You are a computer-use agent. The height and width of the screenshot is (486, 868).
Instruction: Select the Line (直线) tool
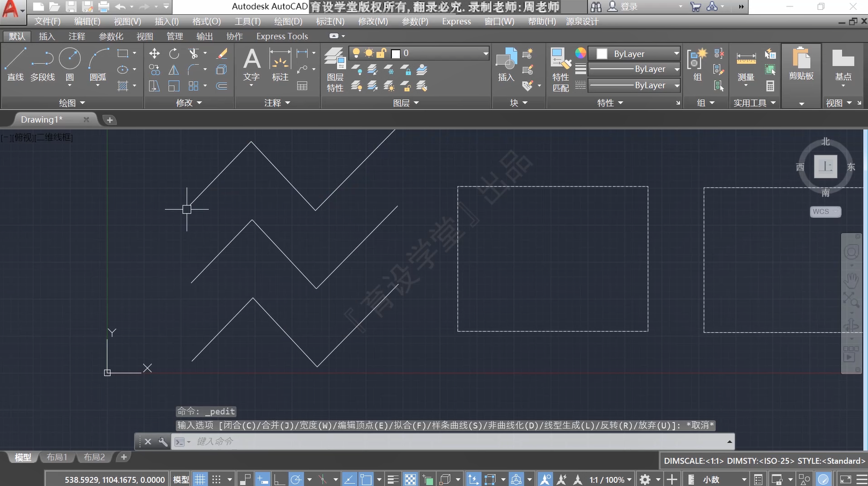[x=15, y=65]
